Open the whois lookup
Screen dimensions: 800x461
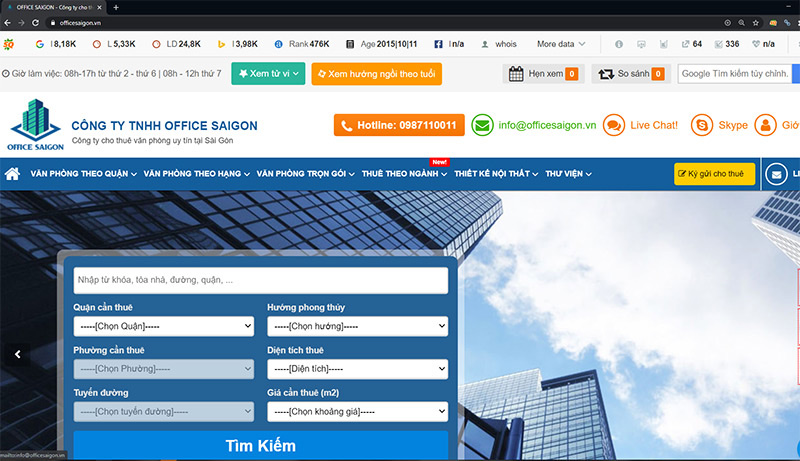499,44
